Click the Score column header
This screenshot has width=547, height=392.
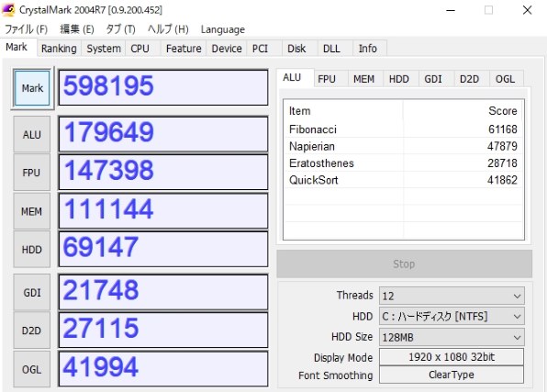(x=463, y=111)
